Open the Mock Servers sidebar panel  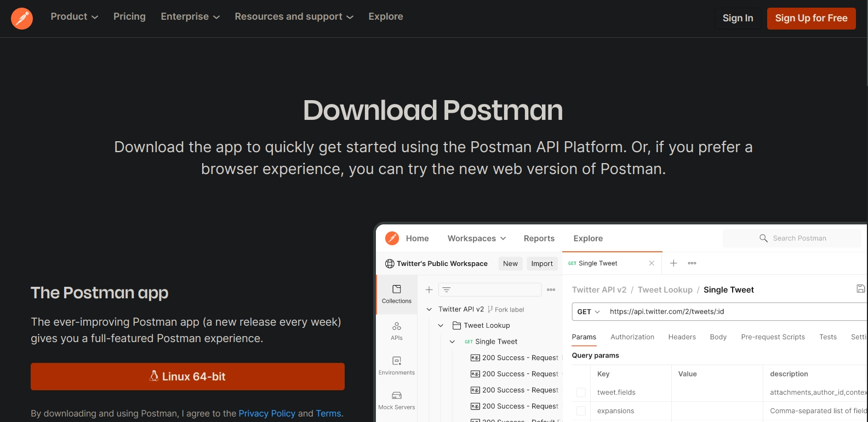(x=397, y=400)
